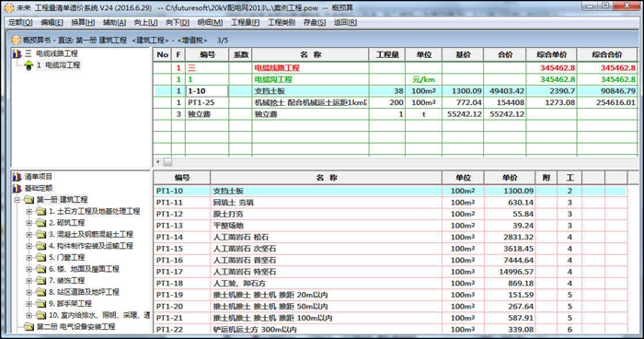
Task: Click the horizontal scrollbar thumb of upper table
Action: tap(168, 162)
